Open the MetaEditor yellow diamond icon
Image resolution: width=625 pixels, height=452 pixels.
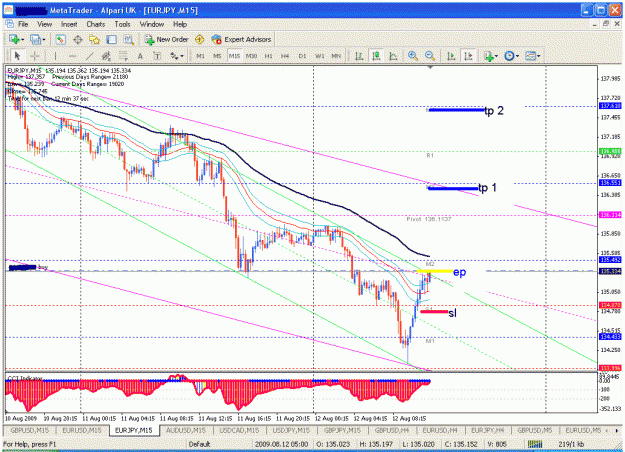(x=199, y=39)
